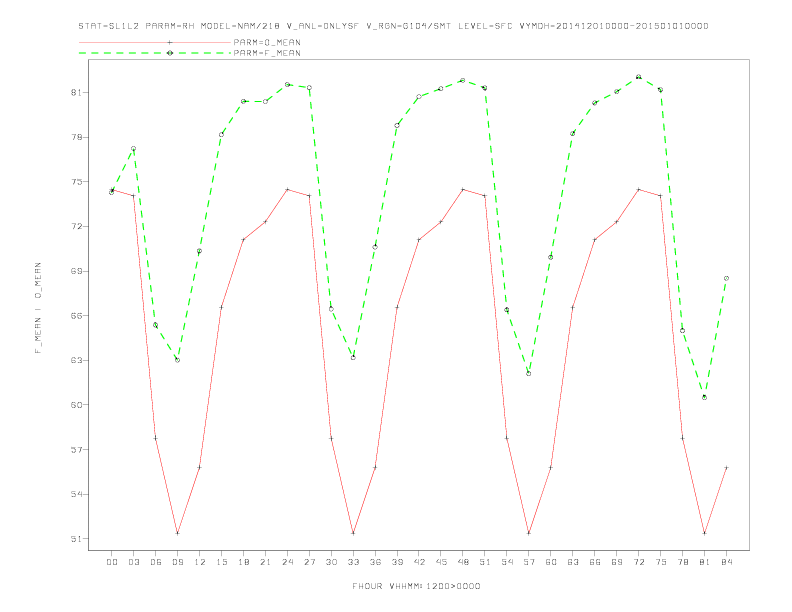The height and width of the screenshot is (612, 792).
Task: Click x-axis tick label 33
Action: pos(353,562)
